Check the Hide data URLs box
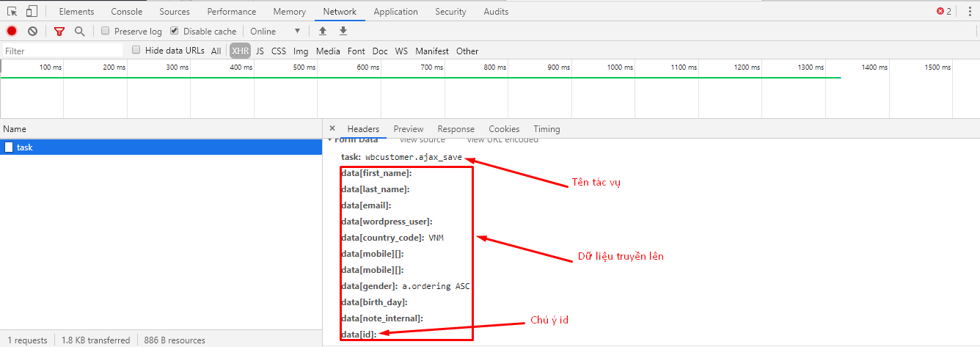The height and width of the screenshot is (347, 980). tap(136, 51)
